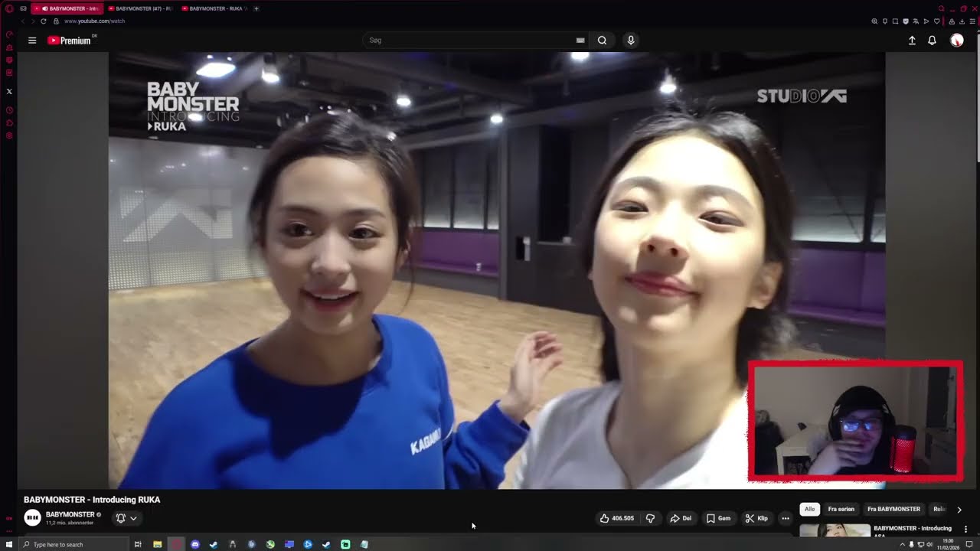Viewport: 980px width, 551px height.
Task: Start voice search with microphone icon
Action: pyautogui.click(x=631, y=41)
